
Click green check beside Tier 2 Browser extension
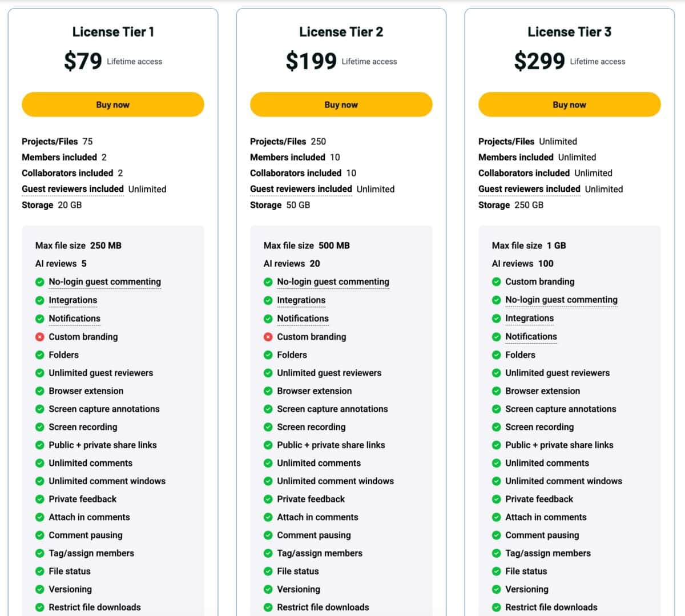(268, 391)
